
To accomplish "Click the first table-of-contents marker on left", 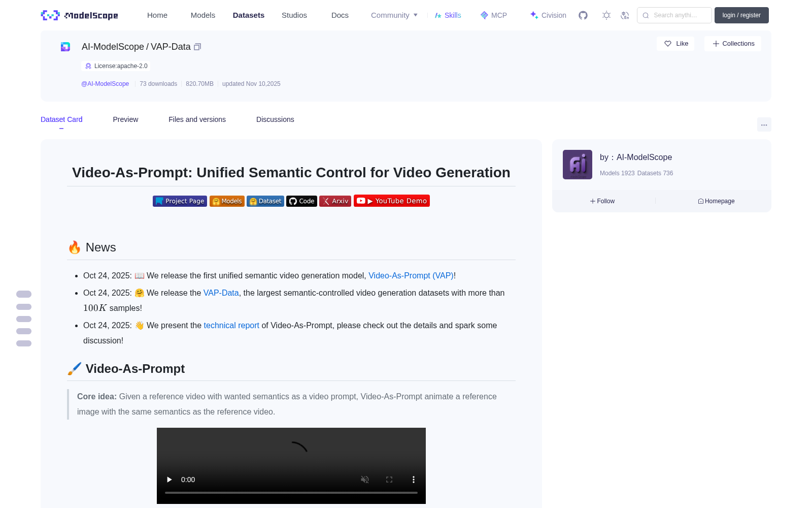I will click(24, 294).
